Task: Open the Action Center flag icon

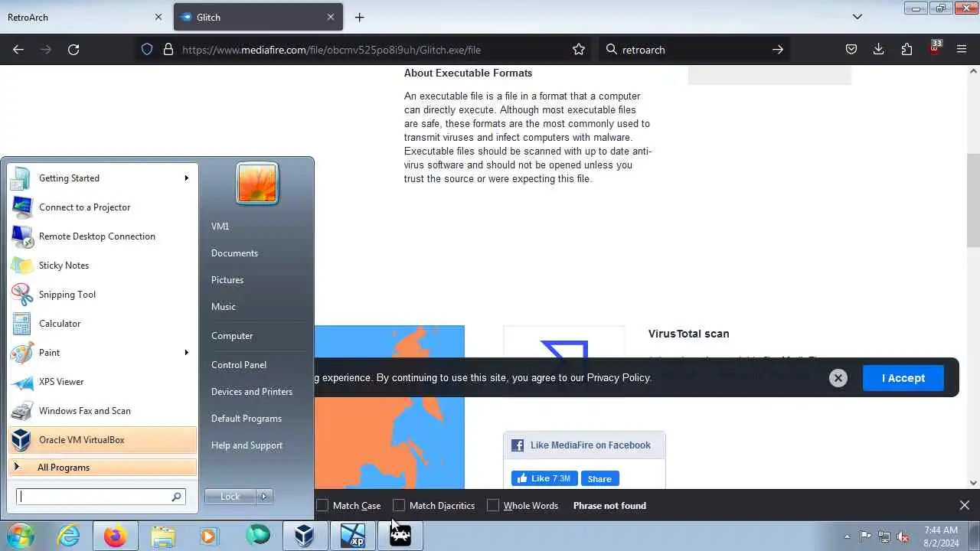Action: (x=865, y=536)
